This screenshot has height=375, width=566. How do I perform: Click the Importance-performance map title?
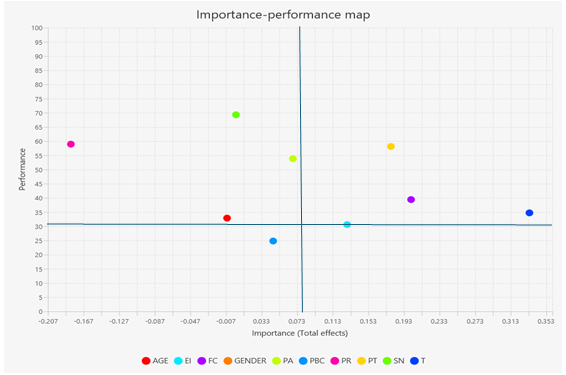[x=283, y=14]
